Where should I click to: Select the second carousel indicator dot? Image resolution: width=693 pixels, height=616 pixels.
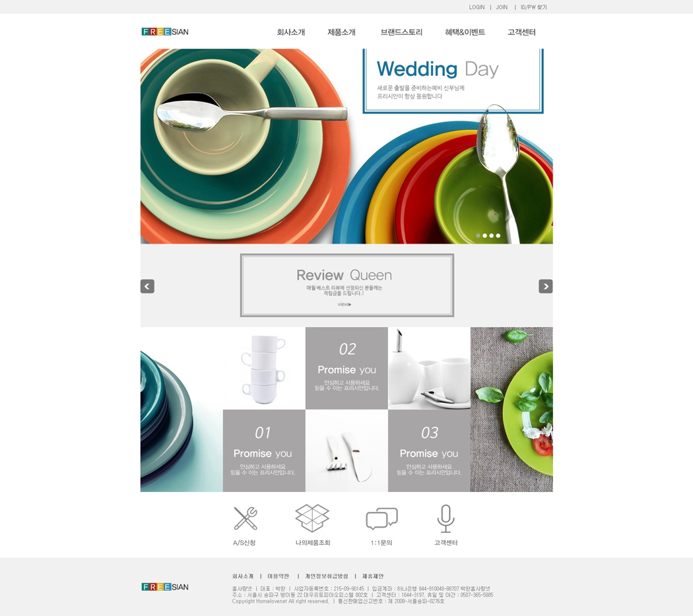click(x=485, y=236)
